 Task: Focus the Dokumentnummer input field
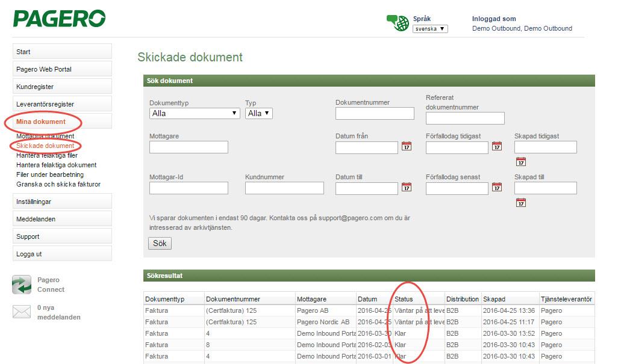coord(375,113)
